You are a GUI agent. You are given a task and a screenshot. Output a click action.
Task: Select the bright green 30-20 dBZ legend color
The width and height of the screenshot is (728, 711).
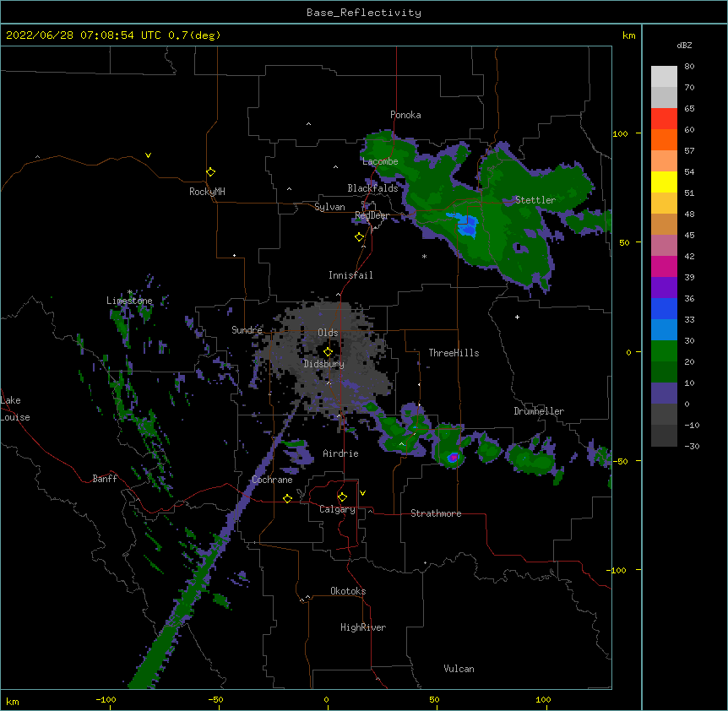(x=664, y=351)
